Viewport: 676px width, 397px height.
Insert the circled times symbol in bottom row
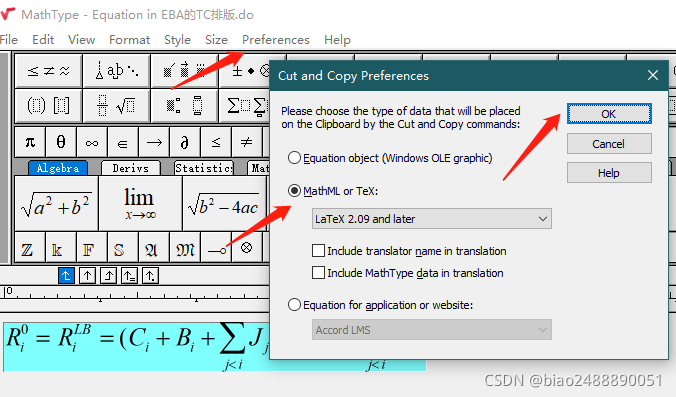tap(247, 247)
